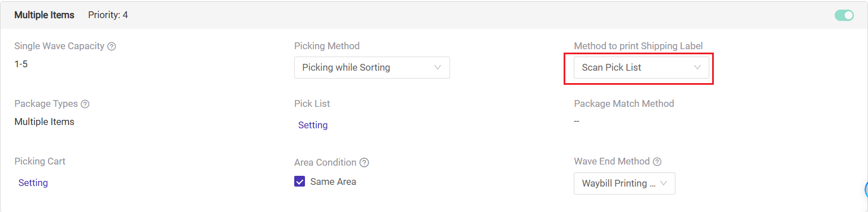
Task: Open the Picking Cart Setting link
Action: pyautogui.click(x=33, y=183)
